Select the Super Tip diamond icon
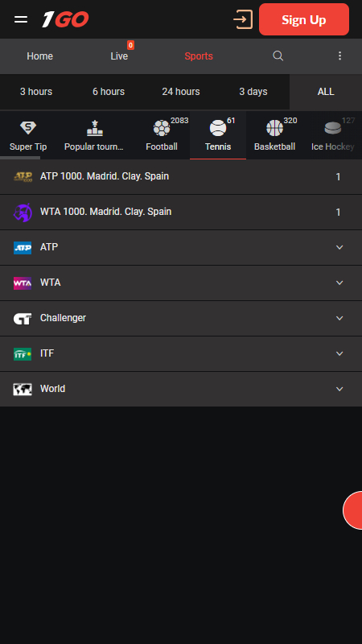This screenshot has width=362, height=644. coord(28,128)
